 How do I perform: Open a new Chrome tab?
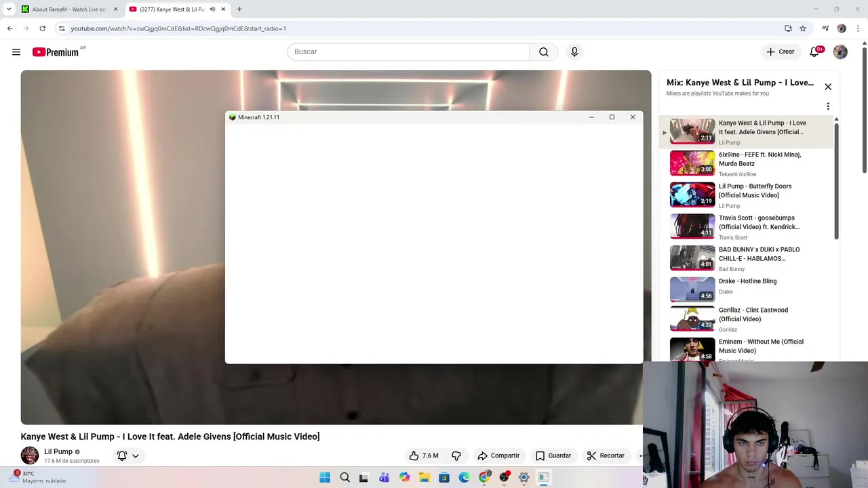click(x=239, y=9)
